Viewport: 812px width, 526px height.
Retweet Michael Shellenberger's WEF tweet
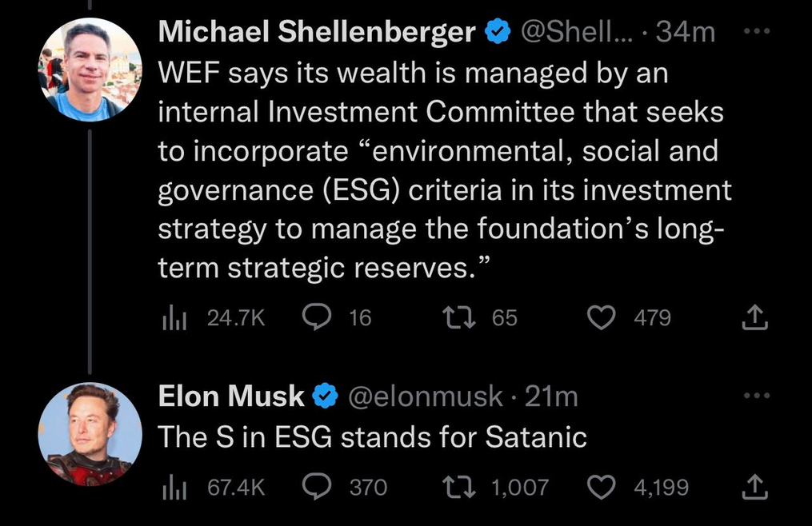click(459, 318)
